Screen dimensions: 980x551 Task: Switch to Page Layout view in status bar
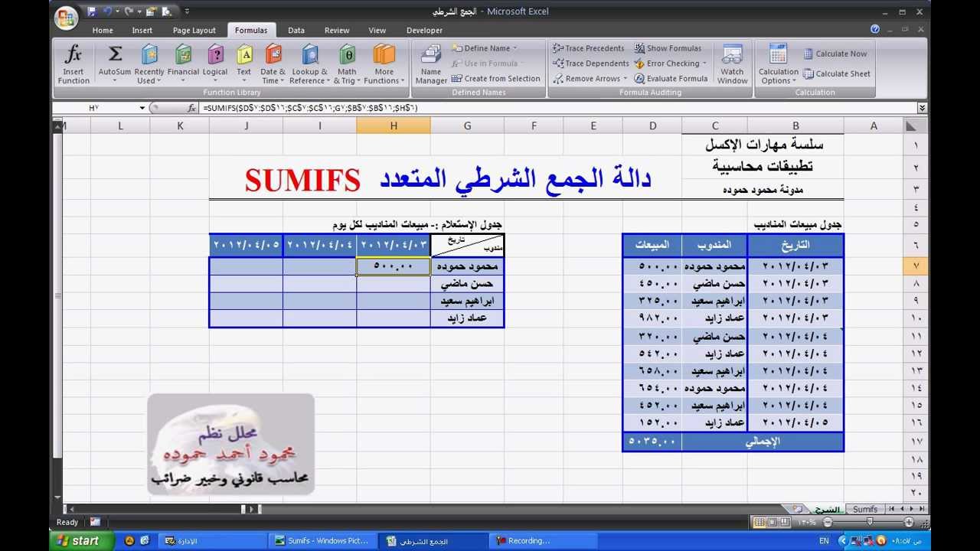tap(772, 522)
